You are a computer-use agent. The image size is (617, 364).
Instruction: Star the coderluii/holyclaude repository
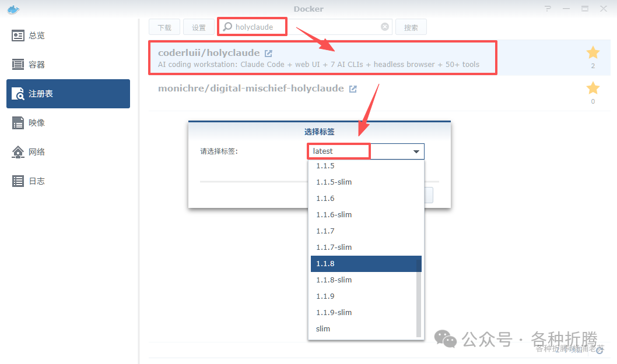click(593, 52)
